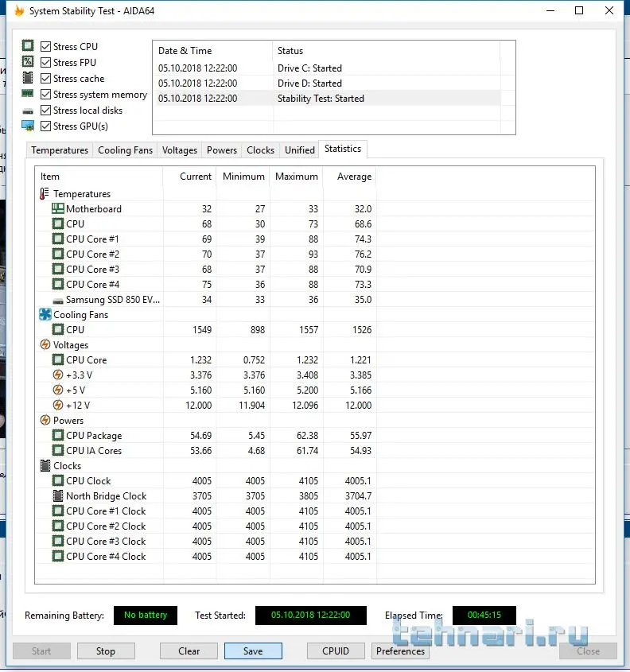Click the +12 V lightning icon
This screenshot has height=672, width=630.
pos(58,405)
